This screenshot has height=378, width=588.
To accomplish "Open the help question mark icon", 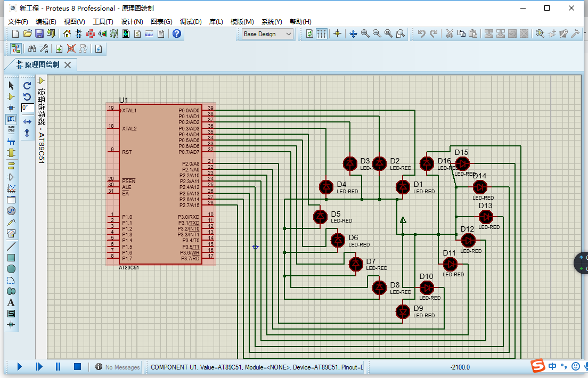I will pos(177,34).
